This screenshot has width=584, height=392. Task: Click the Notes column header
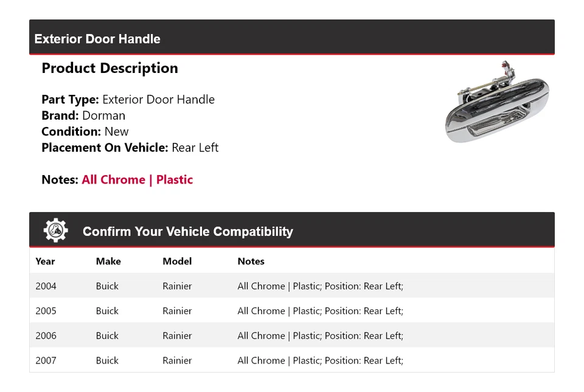pyautogui.click(x=251, y=261)
